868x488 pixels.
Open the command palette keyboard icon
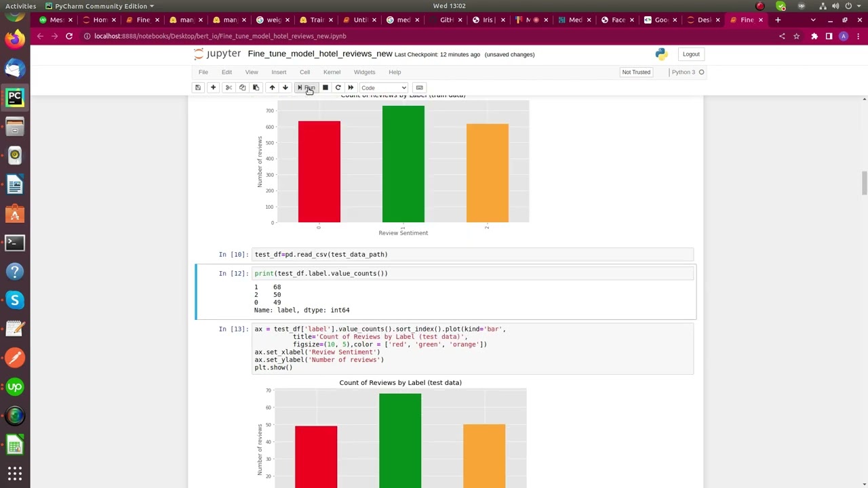[x=419, y=87]
